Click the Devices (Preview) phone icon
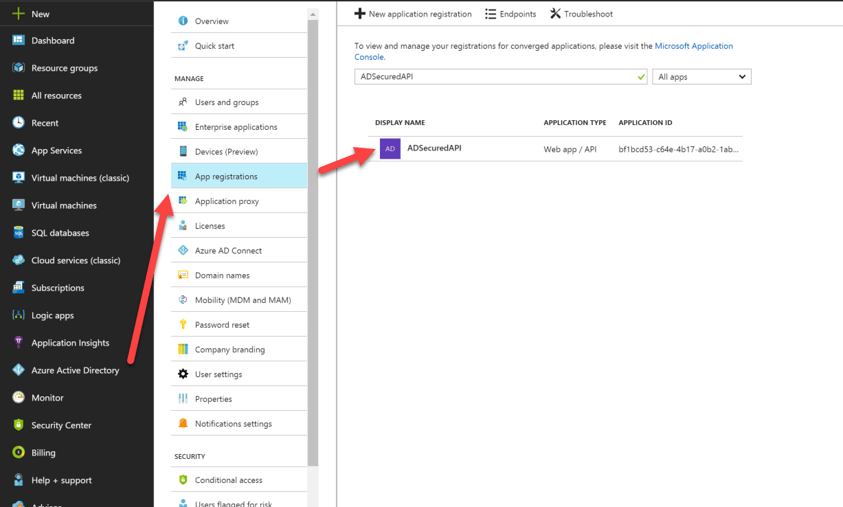This screenshot has height=507, width=843. click(183, 151)
